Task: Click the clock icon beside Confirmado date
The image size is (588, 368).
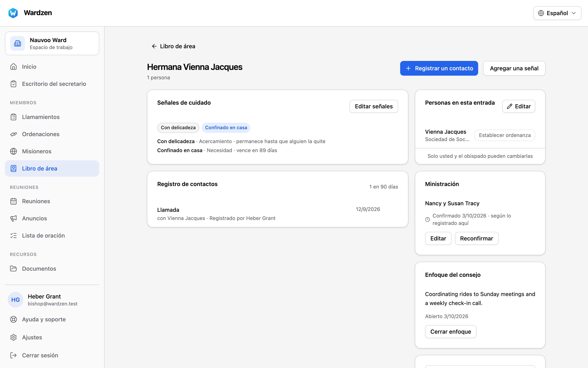Action: tap(428, 220)
